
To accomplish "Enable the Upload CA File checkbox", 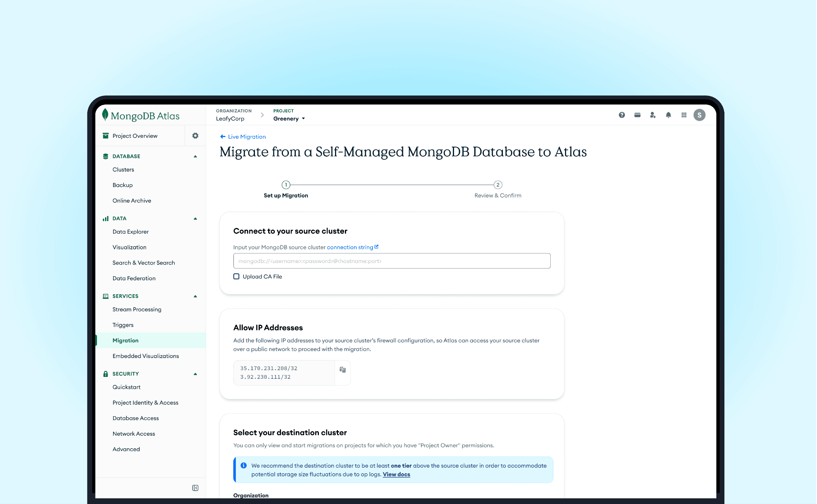I will coord(236,276).
